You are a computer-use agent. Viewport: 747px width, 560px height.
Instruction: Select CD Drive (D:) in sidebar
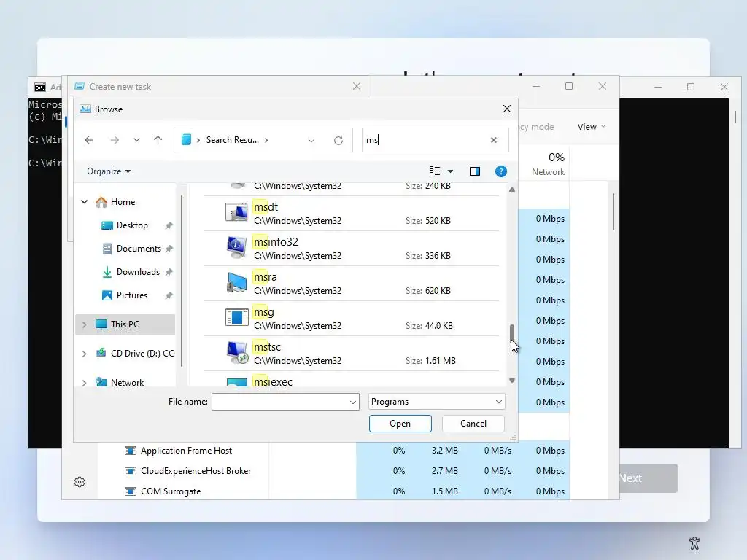pyautogui.click(x=142, y=354)
